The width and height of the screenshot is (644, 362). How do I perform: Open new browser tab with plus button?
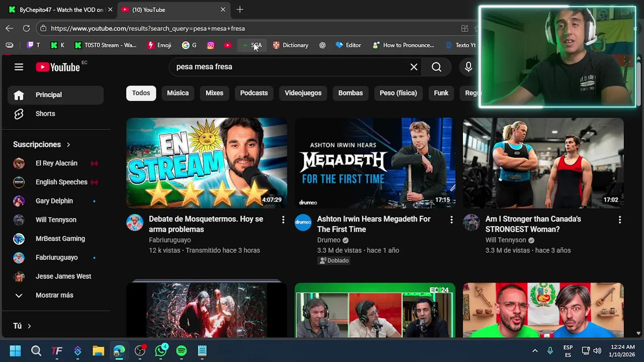coord(240,10)
